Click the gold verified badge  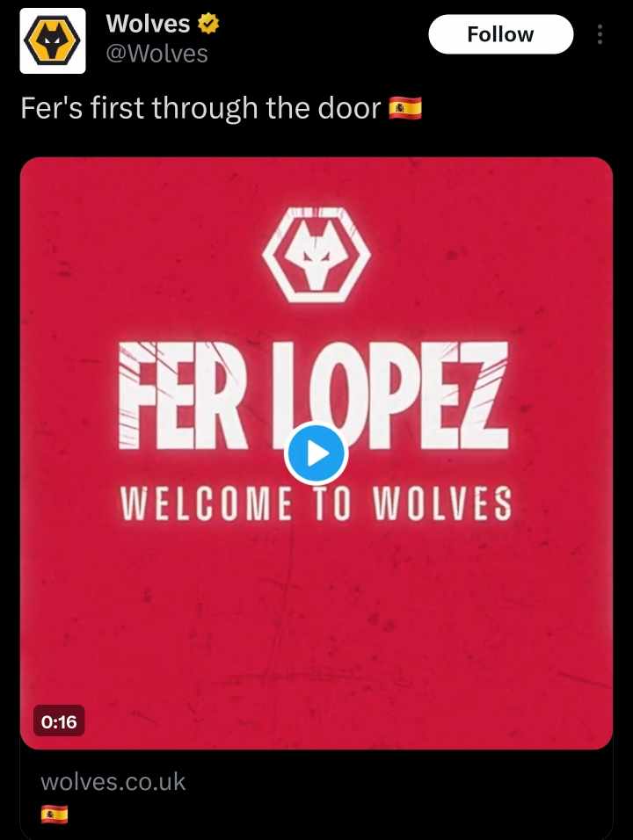coord(208,24)
